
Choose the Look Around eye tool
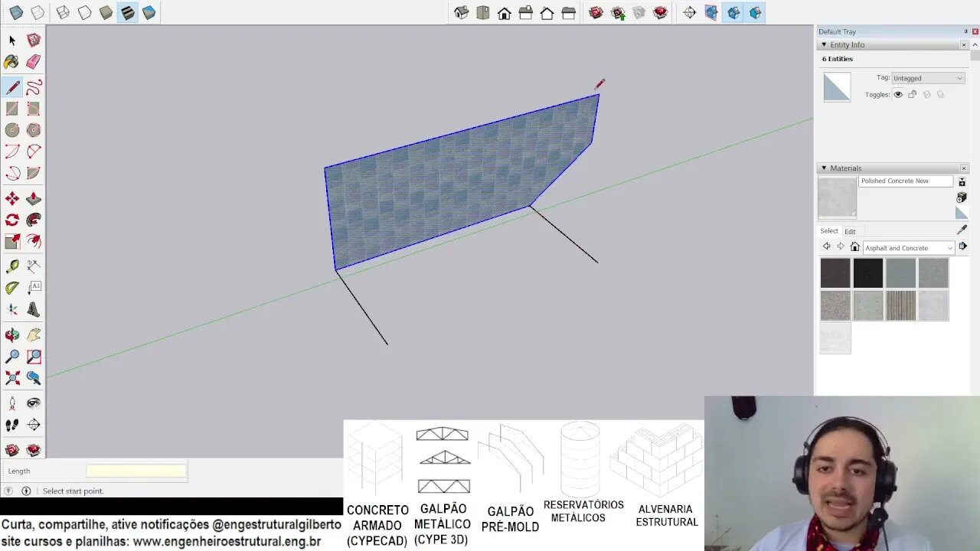(x=34, y=403)
